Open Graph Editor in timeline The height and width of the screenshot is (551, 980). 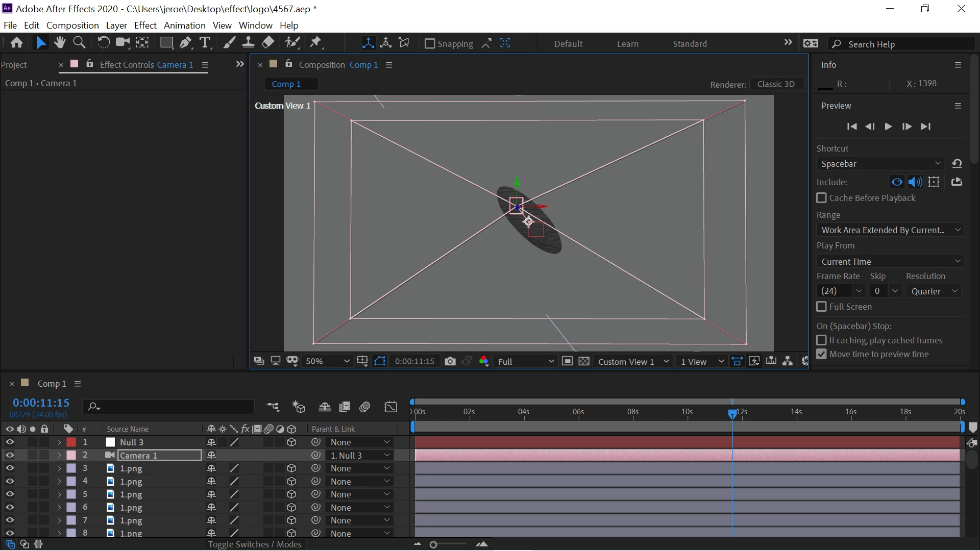pos(390,407)
